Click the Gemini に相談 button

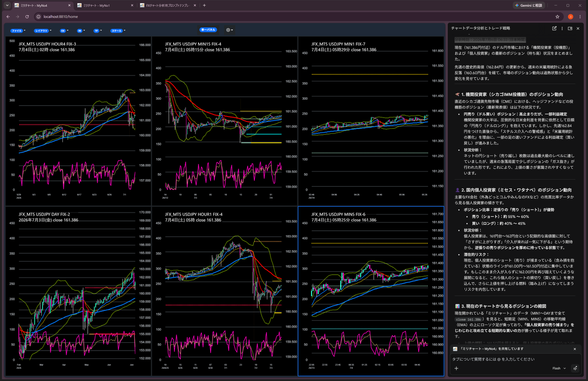(x=528, y=5)
